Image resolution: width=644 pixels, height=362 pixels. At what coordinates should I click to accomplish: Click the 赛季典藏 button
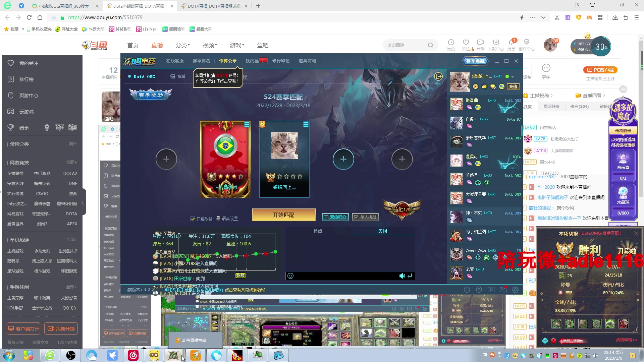tap(475, 61)
